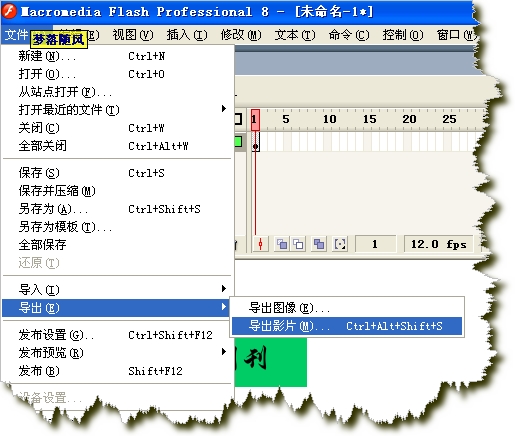Choose 关闭(C) menu entry

coord(117,128)
